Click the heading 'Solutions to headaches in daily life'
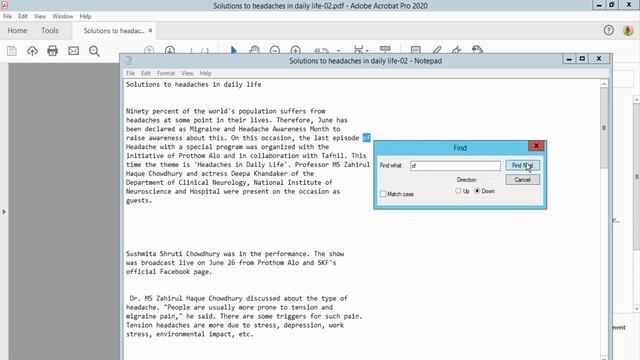The width and height of the screenshot is (640, 360). click(193, 84)
